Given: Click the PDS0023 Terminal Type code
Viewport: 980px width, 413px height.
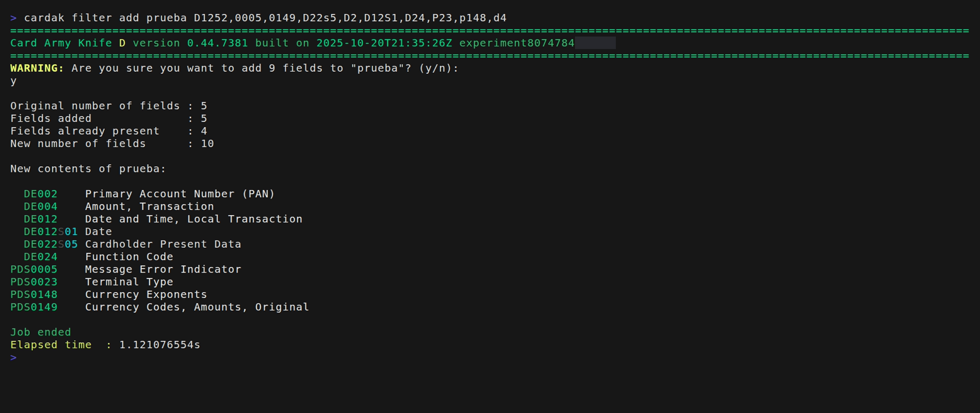Looking at the screenshot, I should pos(34,282).
